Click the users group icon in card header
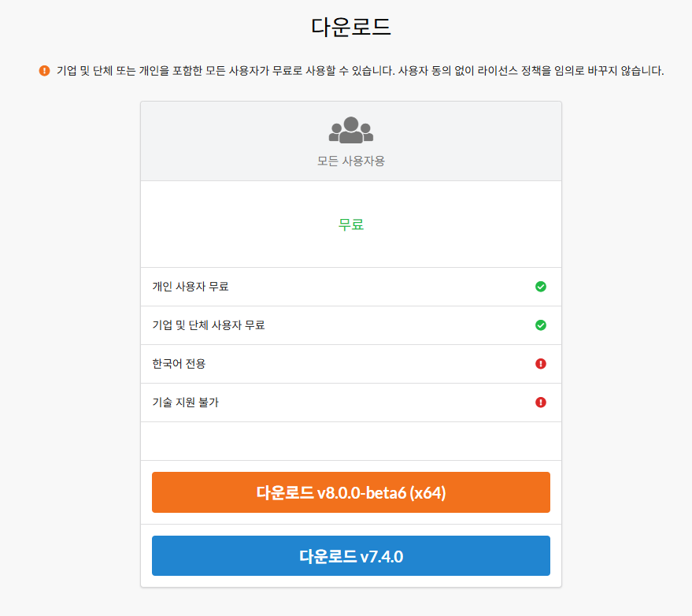692x616 pixels. point(351,130)
